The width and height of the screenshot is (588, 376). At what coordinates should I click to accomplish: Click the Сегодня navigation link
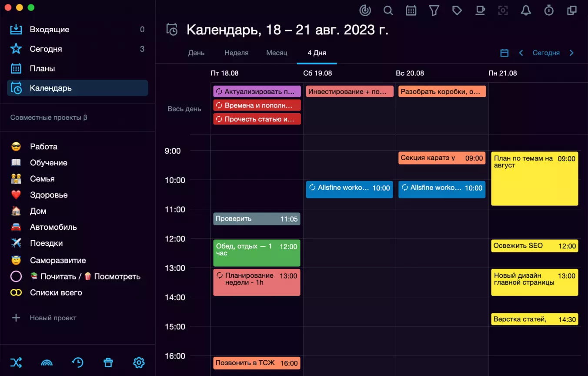pos(546,53)
